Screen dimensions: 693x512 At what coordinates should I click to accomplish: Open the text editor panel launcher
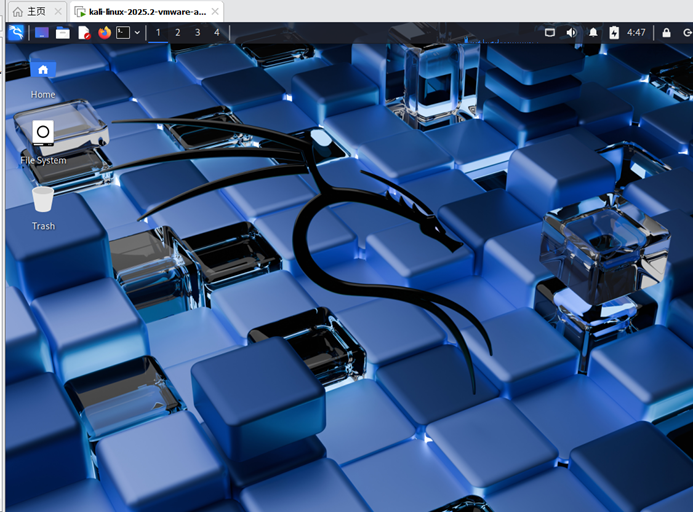(x=84, y=33)
